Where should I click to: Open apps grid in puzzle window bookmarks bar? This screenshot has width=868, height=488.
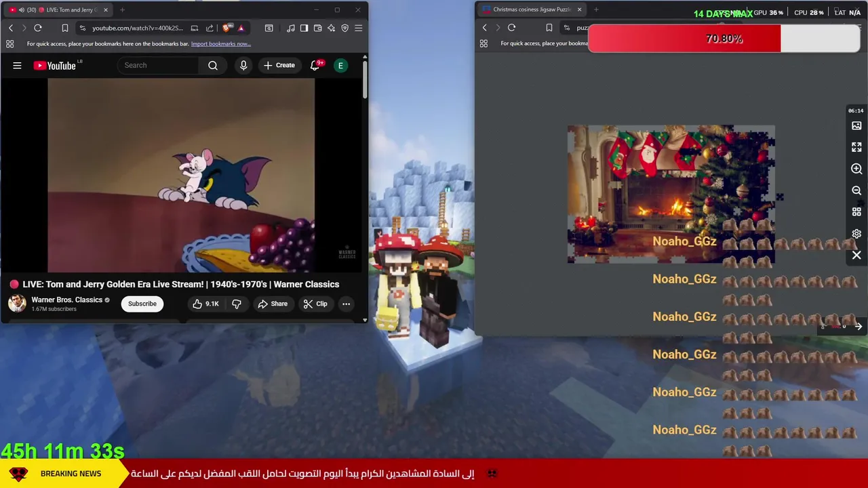pyautogui.click(x=484, y=43)
